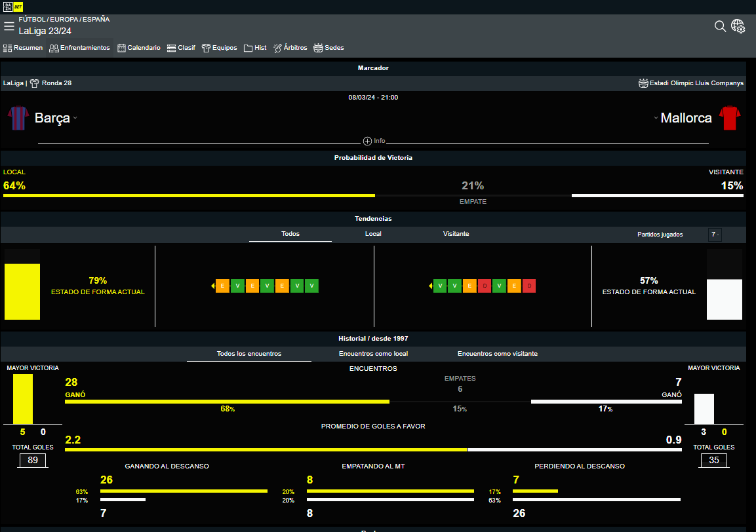The height and width of the screenshot is (532, 756).
Task: Select Encuentros como visitante link
Action: 497,354
